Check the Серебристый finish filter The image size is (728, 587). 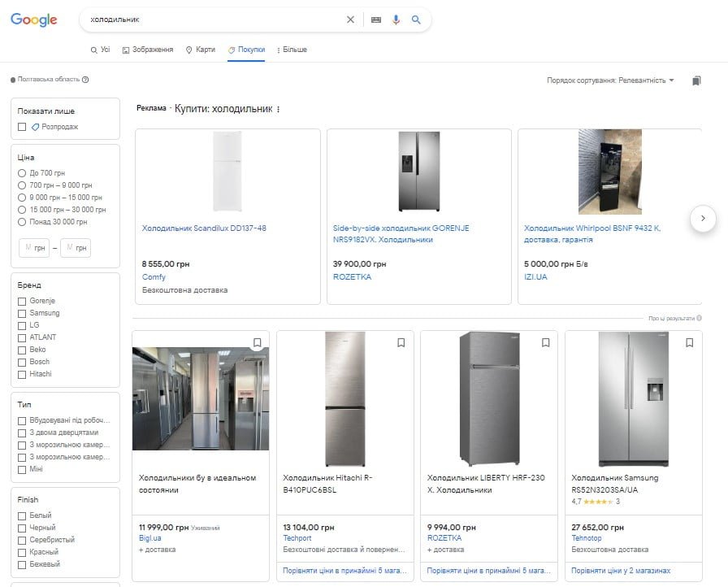point(22,540)
